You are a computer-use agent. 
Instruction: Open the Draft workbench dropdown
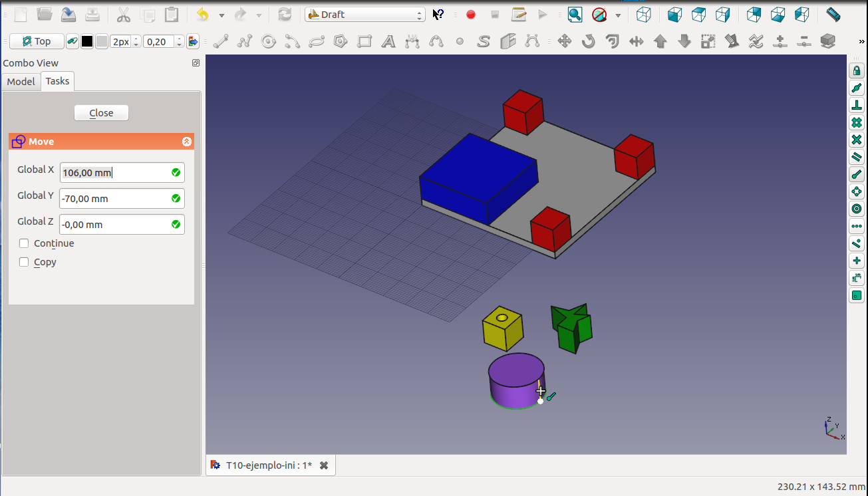tap(364, 15)
